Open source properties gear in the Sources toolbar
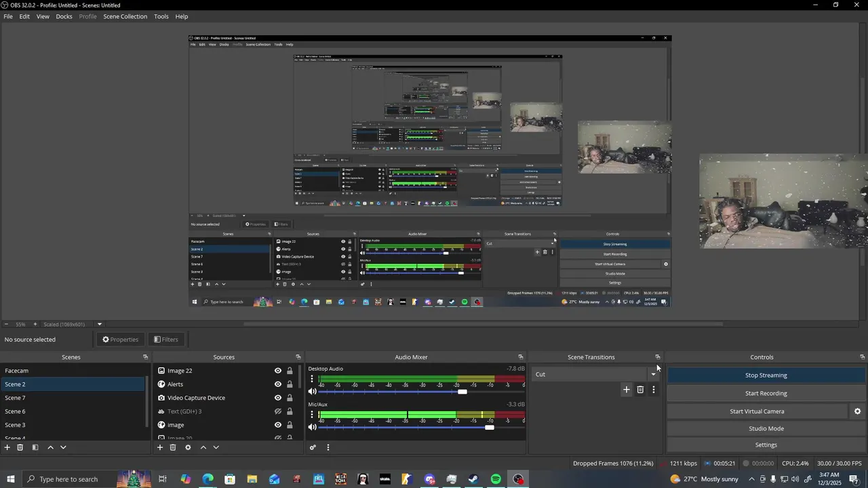The image size is (868, 488). 188,447
